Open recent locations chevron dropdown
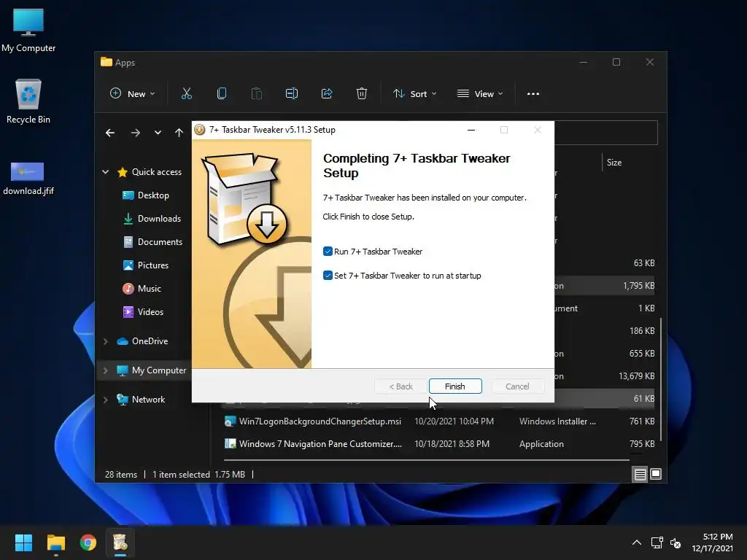The height and width of the screenshot is (560, 747). (158, 133)
